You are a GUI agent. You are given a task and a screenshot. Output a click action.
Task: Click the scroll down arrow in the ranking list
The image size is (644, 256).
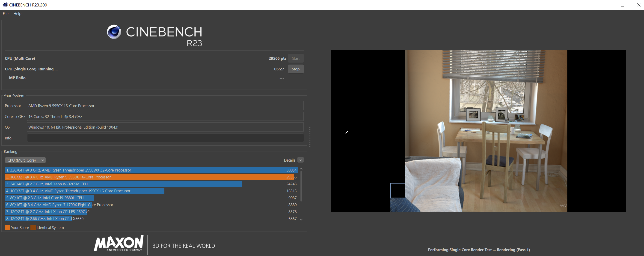301,219
